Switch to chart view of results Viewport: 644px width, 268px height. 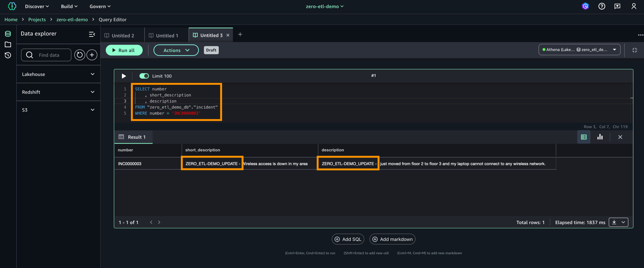coord(600,137)
